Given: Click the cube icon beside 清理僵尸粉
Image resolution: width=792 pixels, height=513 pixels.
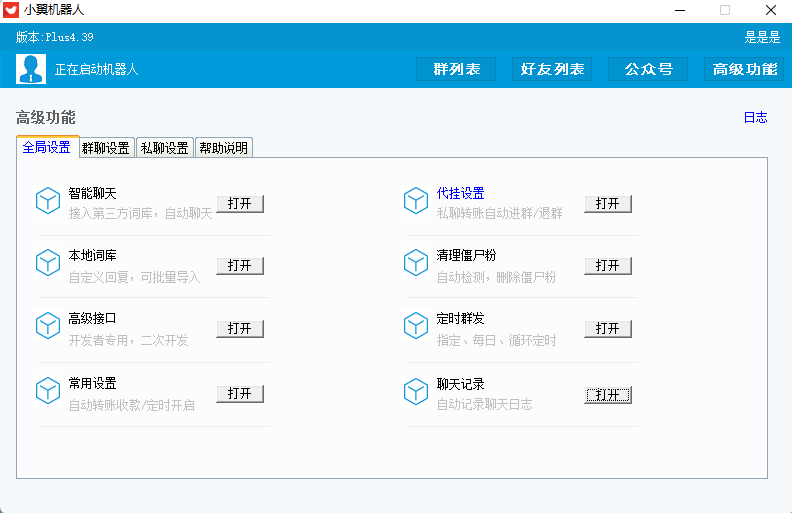Looking at the screenshot, I should click(416, 263).
